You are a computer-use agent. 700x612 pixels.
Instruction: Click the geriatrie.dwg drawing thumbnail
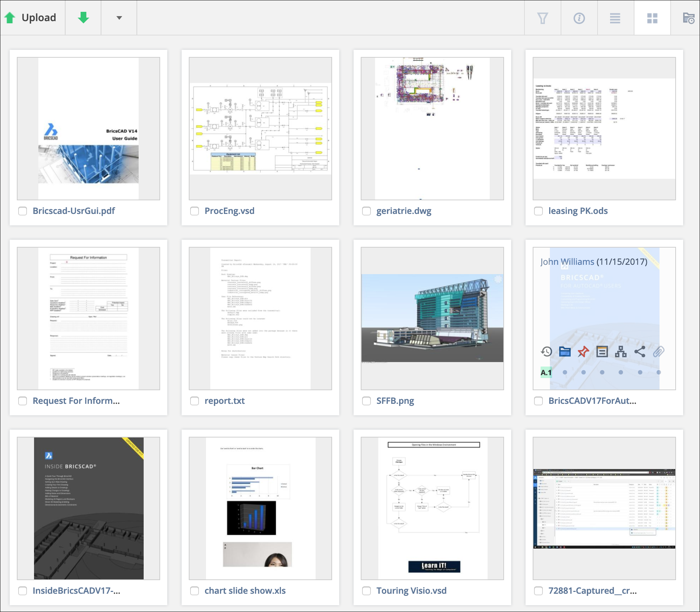pyautogui.click(x=432, y=129)
